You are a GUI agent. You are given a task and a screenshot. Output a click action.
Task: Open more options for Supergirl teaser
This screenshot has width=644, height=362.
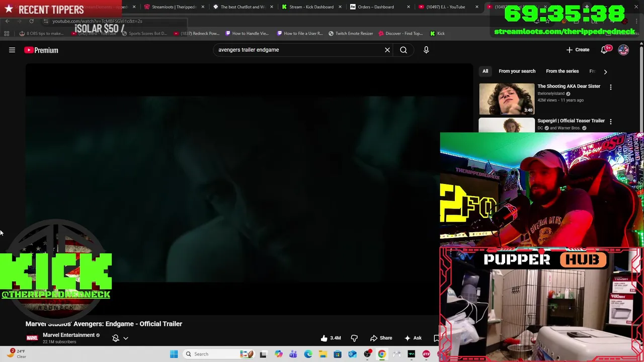coord(611,122)
